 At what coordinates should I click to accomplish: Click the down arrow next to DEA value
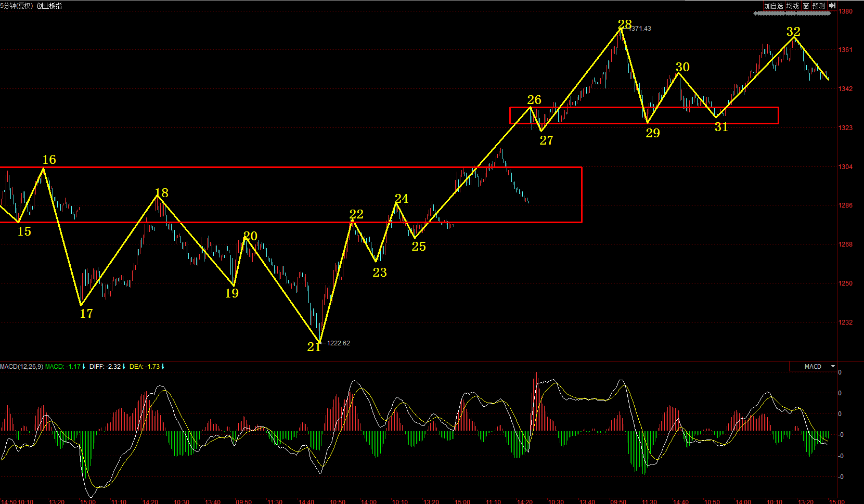pos(163,367)
